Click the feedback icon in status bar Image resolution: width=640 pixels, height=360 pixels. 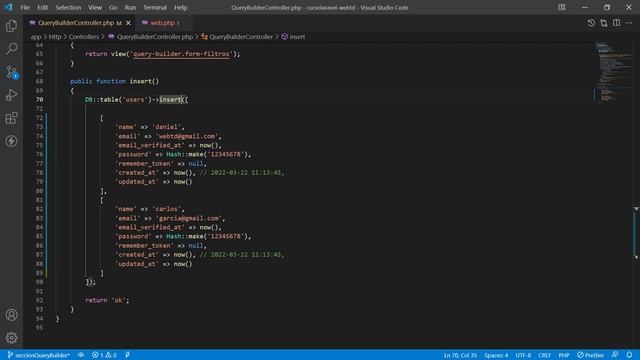point(615,355)
